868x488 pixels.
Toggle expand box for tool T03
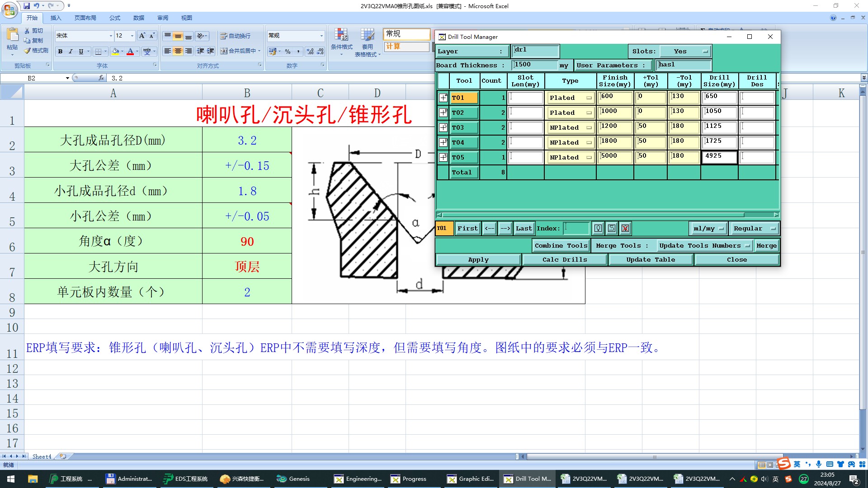[443, 127]
